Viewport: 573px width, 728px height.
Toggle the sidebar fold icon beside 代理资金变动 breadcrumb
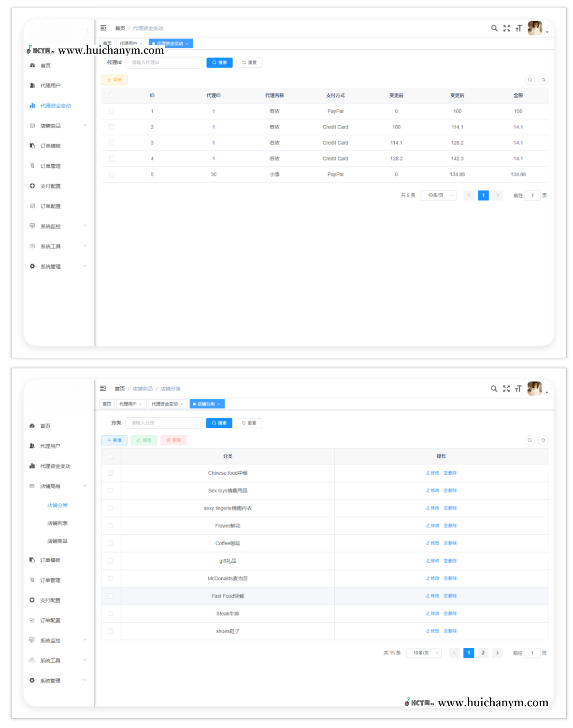click(103, 28)
